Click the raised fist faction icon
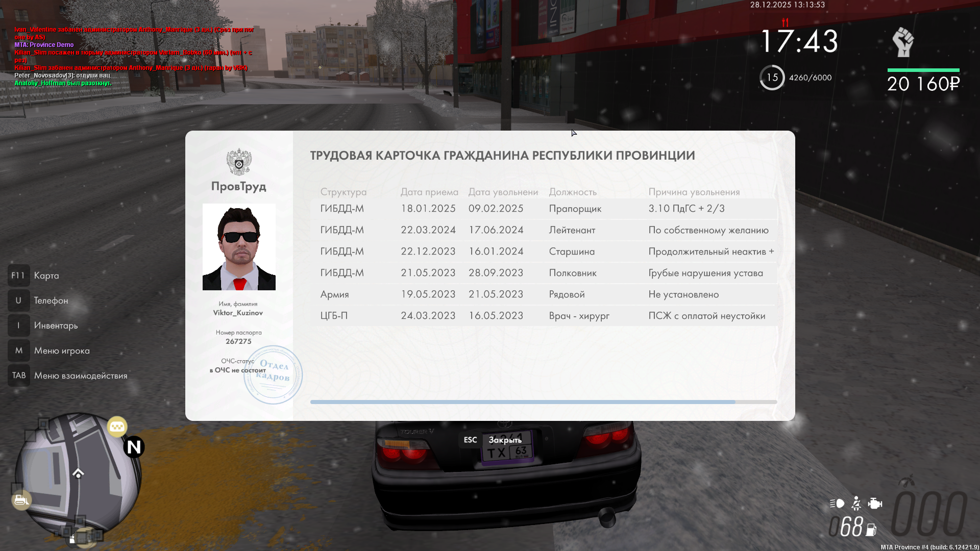This screenshot has height=551, width=980. point(903,42)
